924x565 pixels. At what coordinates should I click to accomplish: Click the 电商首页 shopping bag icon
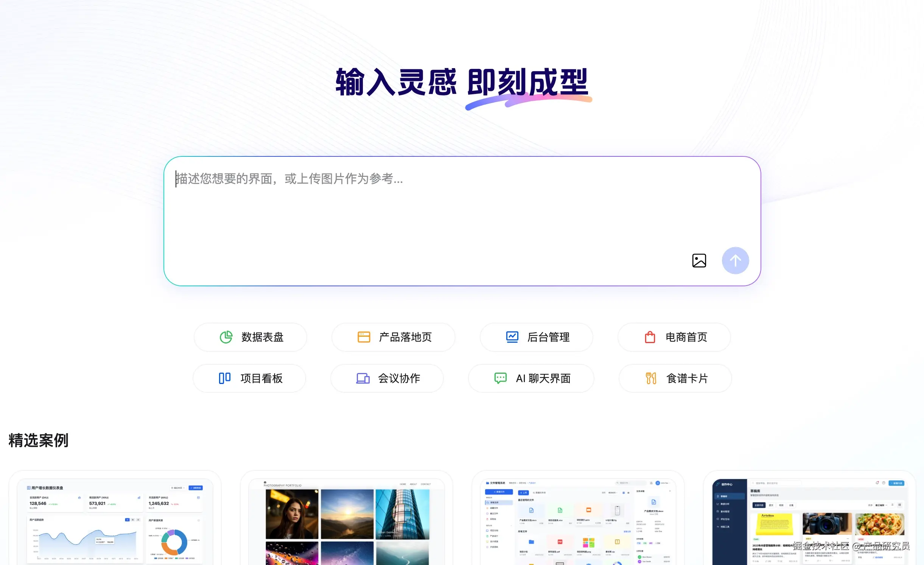[x=650, y=337]
